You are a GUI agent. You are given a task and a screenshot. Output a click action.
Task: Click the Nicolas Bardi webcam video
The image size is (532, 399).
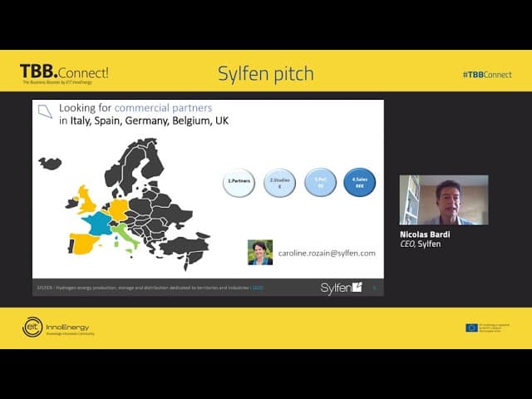pos(443,199)
